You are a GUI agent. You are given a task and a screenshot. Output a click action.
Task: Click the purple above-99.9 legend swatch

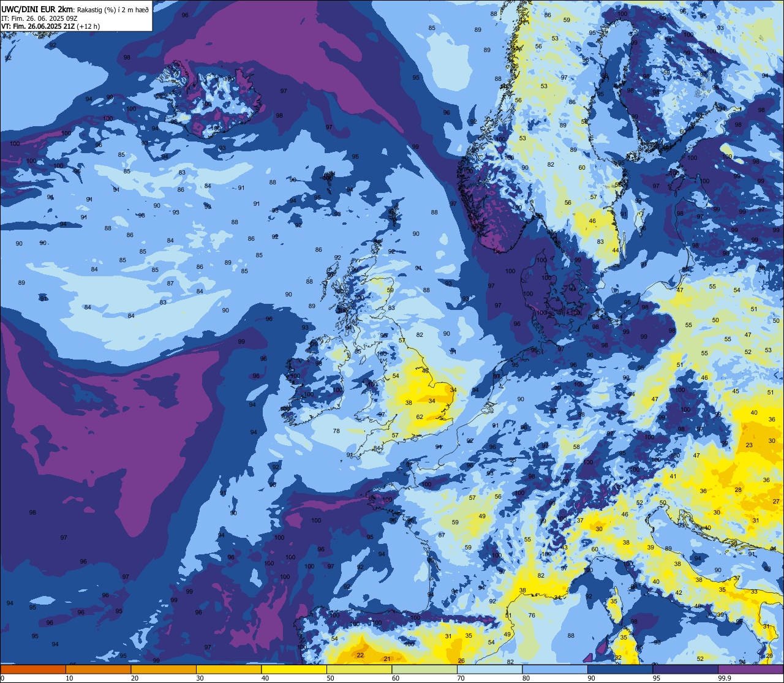[x=752, y=670]
